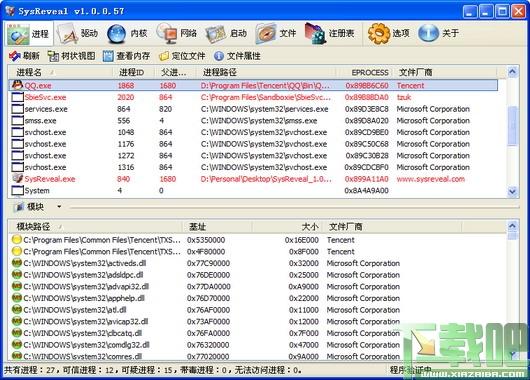This screenshot has width=530, height=380.
Task: Select svchost.exe with PID 1048
Action: 253,132
